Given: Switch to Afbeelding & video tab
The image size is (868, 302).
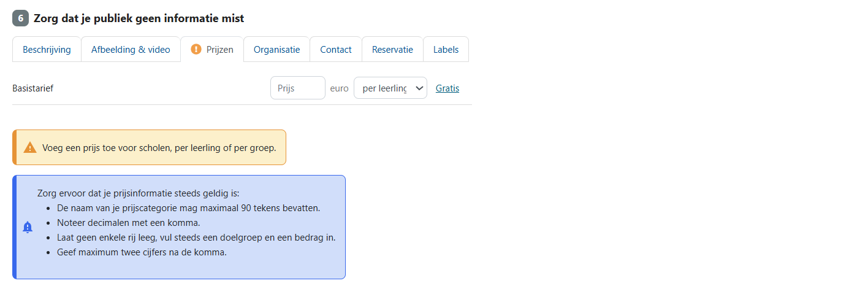Looking at the screenshot, I should (131, 50).
